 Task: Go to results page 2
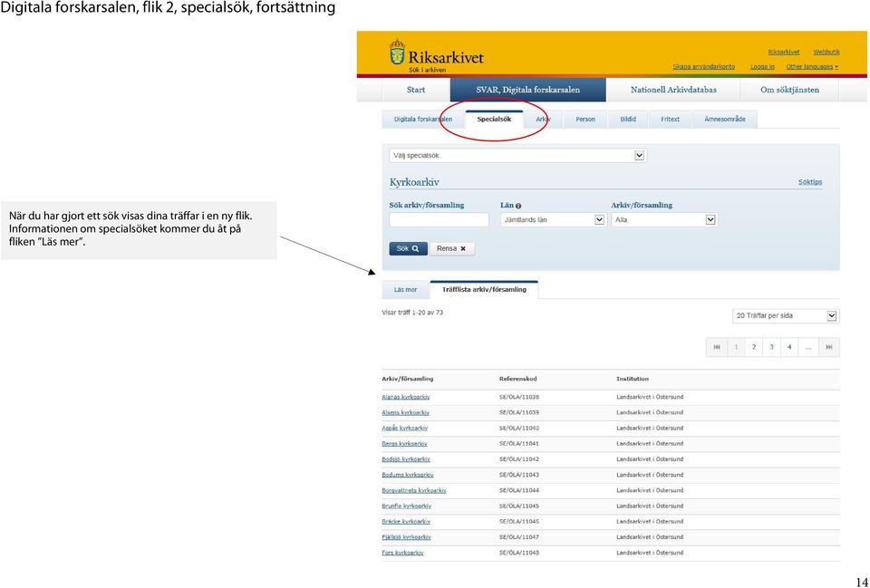[753, 347]
